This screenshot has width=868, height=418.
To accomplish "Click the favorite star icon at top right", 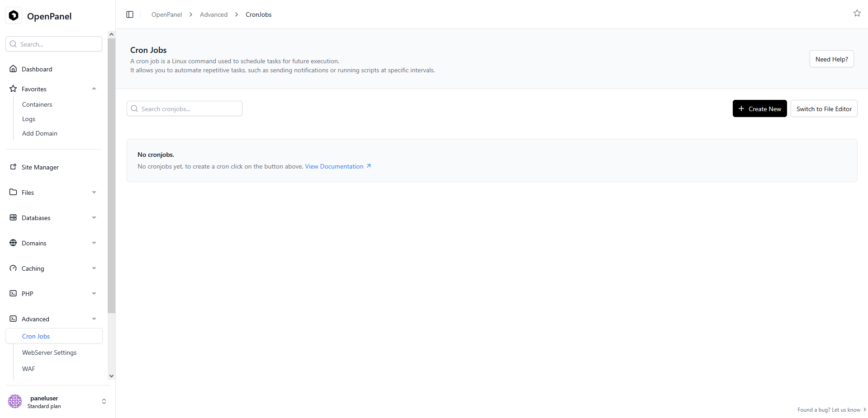I will click(x=857, y=14).
